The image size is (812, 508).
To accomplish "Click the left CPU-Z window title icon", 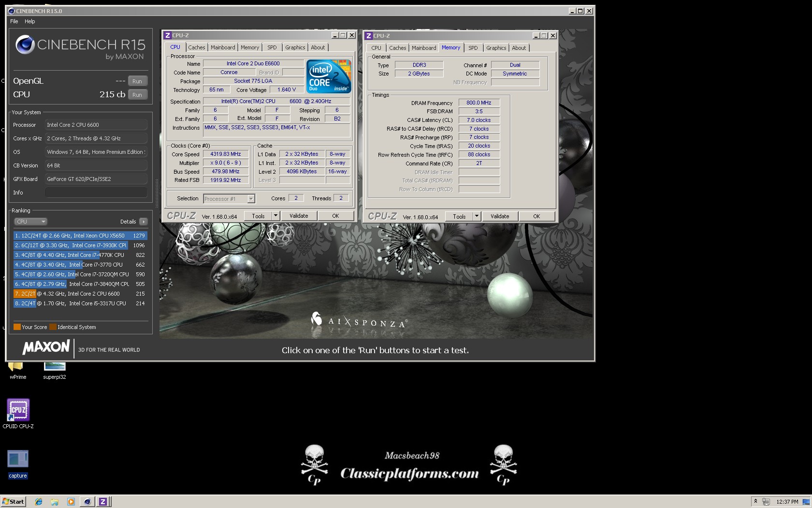I will pos(167,35).
